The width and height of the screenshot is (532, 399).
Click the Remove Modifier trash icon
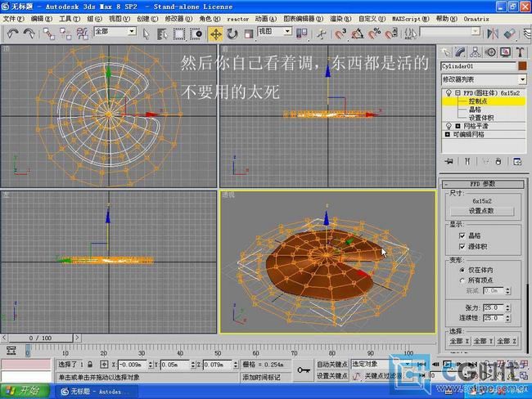point(498,161)
